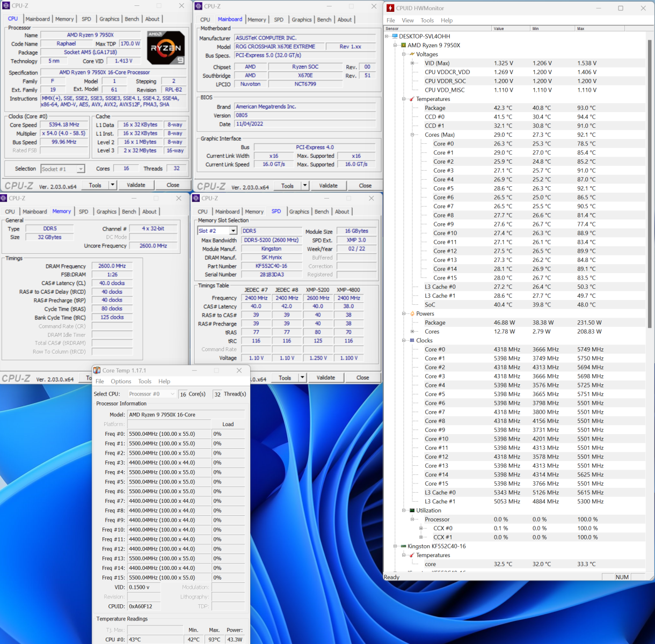Expand the Cores entry under Powers
Viewport: 655px width, 644px height.
[412, 332]
